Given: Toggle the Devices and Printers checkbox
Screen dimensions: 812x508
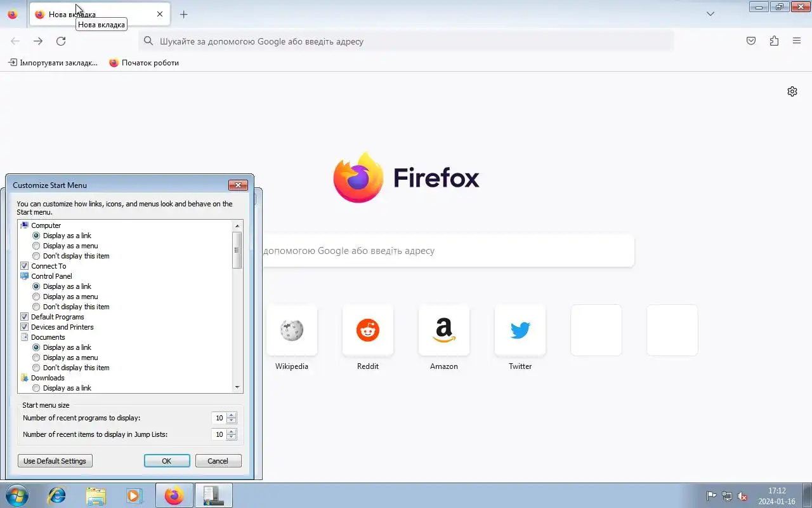Looking at the screenshot, I should 25,327.
